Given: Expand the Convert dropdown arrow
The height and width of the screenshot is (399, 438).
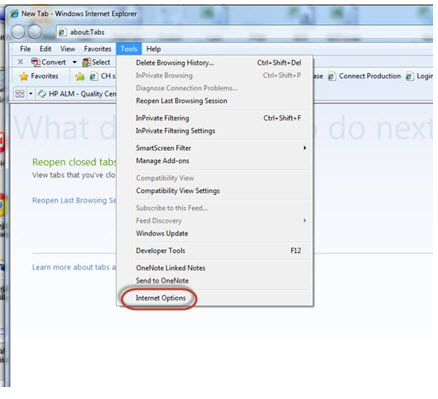Looking at the screenshot, I should pyautogui.click(x=75, y=62).
